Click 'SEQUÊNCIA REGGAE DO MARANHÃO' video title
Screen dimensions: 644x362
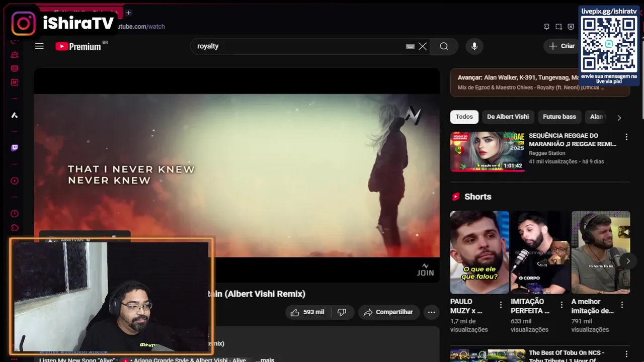(x=572, y=140)
